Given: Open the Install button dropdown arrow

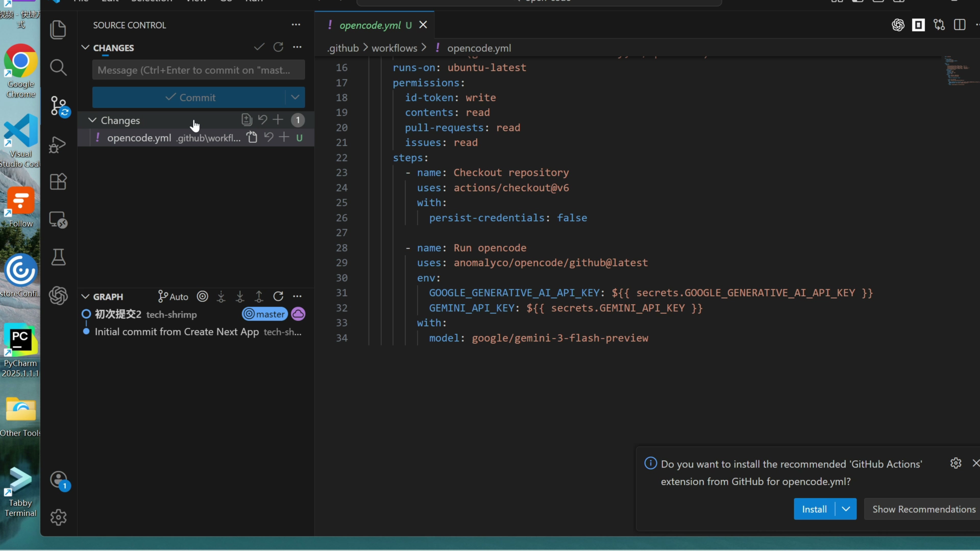Looking at the screenshot, I should coord(846,509).
